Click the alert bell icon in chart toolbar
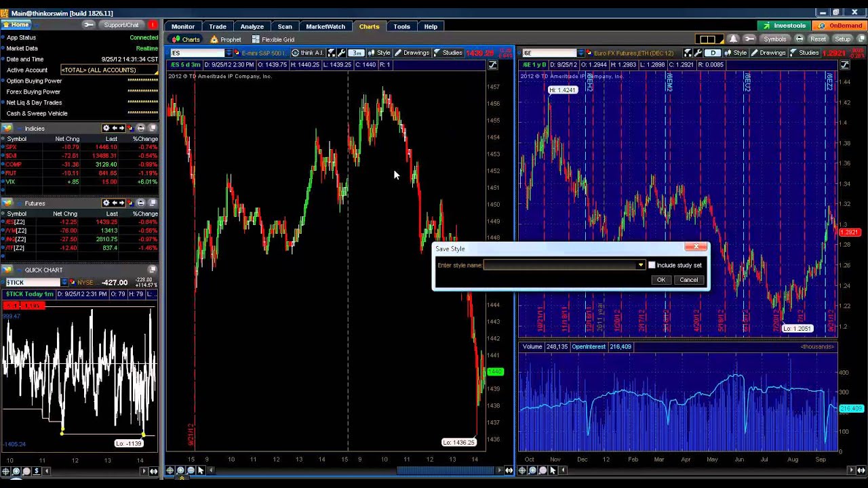 click(733, 39)
